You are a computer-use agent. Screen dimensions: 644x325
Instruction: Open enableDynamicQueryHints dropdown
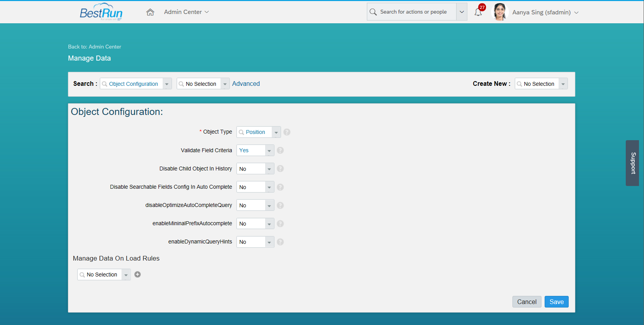pyautogui.click(x=269, y=242)
